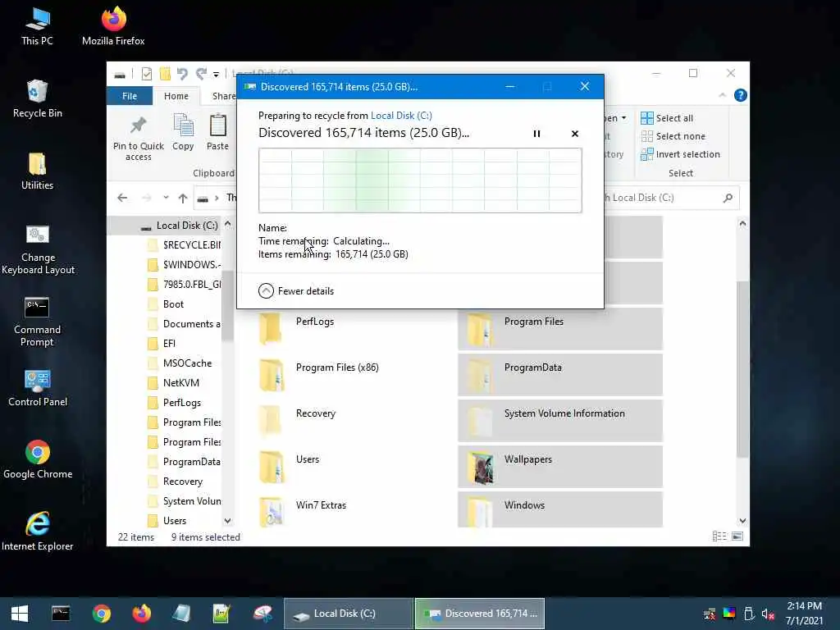Click Properties icon in quick access toolbar
The image size is (840, 630).
click(146, 73)
